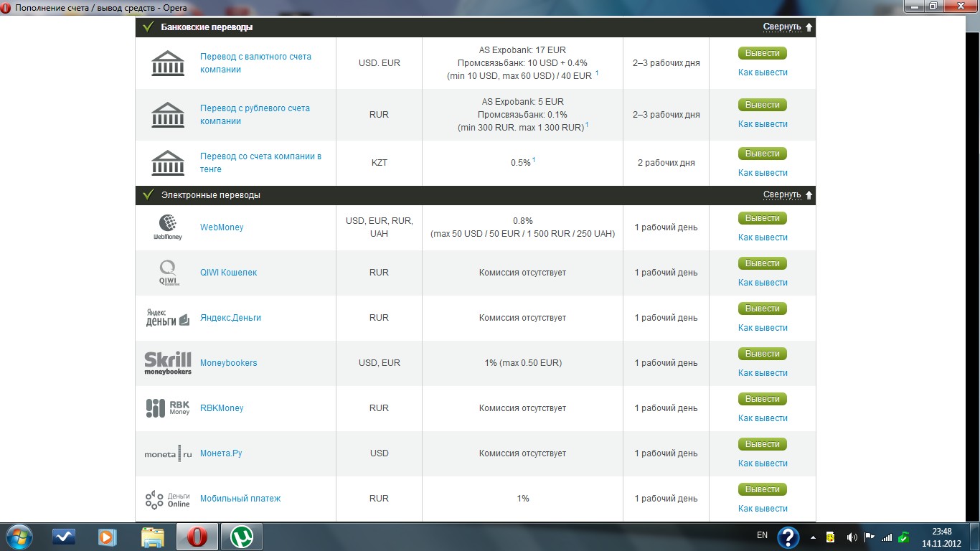Click the Skrill Moneybookers logo
980x551 pixels.
coord(168,363)
